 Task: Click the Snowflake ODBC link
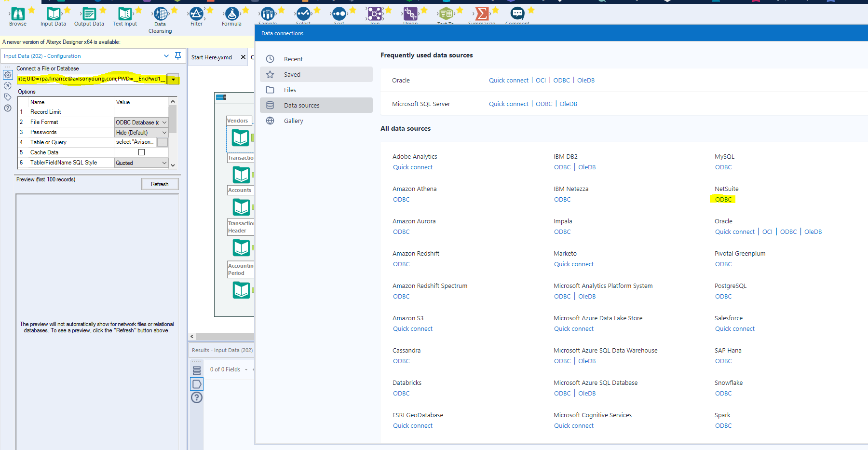[x=723, y=394]
